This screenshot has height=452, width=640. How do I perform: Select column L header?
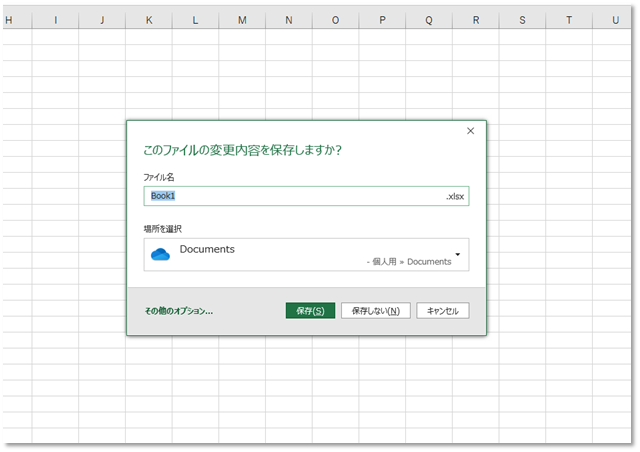click(196, 20)
